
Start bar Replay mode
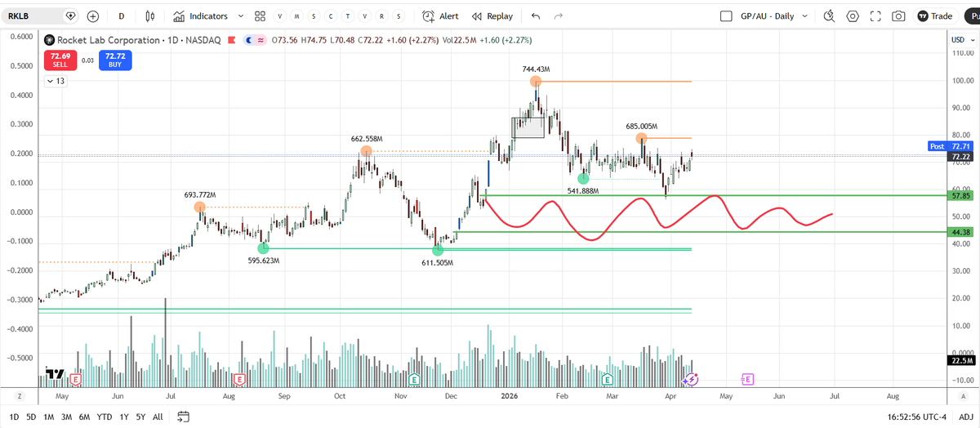[x=492, y=16]
